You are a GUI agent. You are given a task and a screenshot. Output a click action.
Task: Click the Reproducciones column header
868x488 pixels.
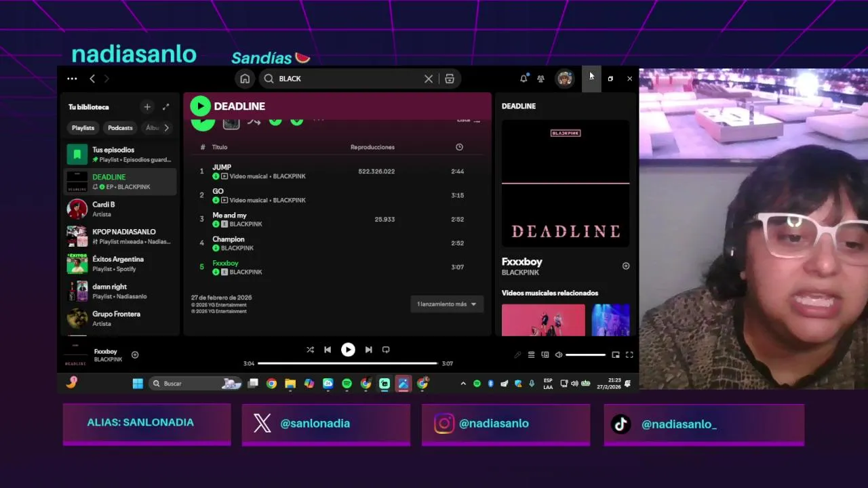[x=372, y=147]
